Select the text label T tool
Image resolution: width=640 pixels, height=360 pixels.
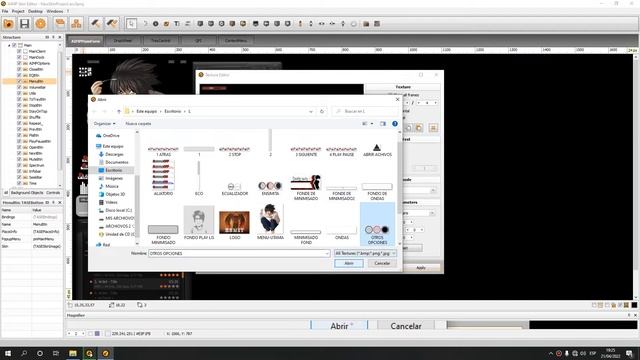pyautogui.click(x=177, y=24)
